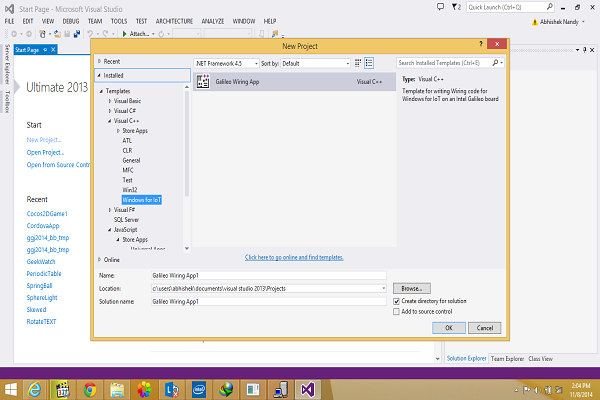Viewport: 600px width, 400px height.
Task: Expand the Visual F# tree node
Action: (110, 210)
